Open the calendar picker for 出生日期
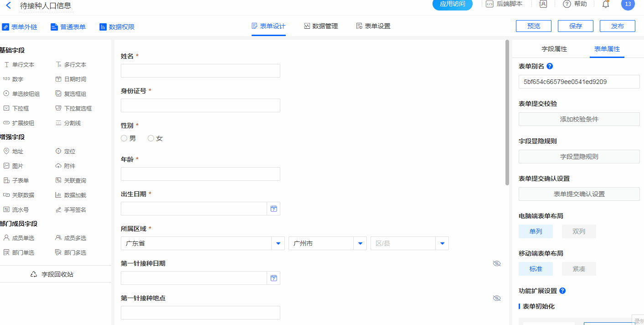 point(273,209)
